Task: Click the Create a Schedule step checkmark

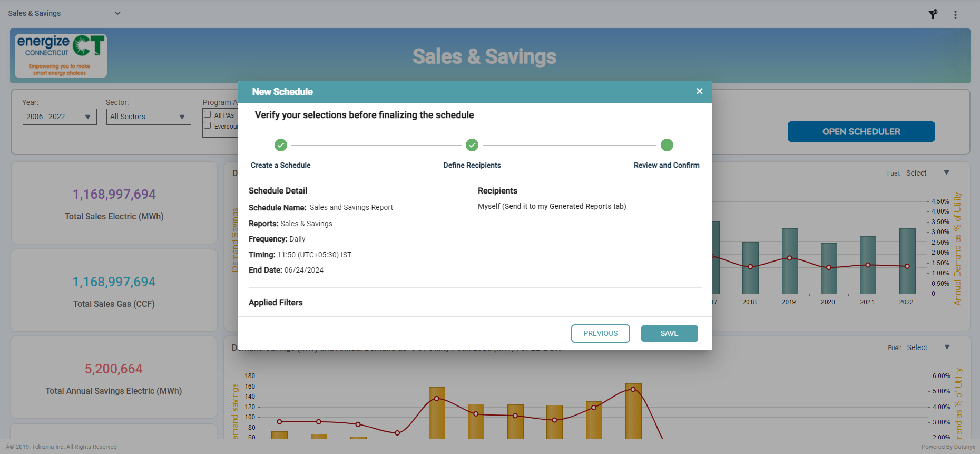Action: coord(281,145)
